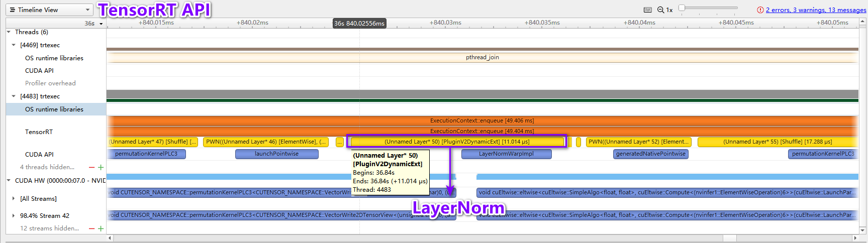Click the 36s 840.02556ms time marker
The width and height of the screenshot is (868, 243).
359,24
